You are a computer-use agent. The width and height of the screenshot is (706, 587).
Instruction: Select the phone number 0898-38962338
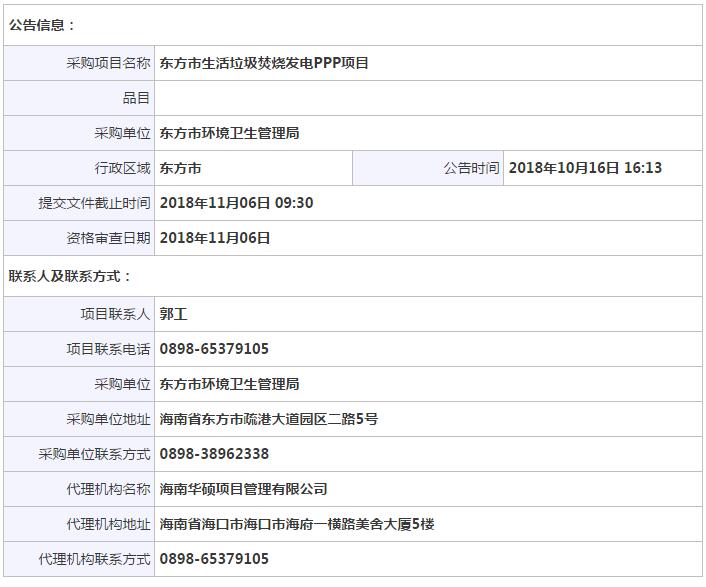point(214,454)
